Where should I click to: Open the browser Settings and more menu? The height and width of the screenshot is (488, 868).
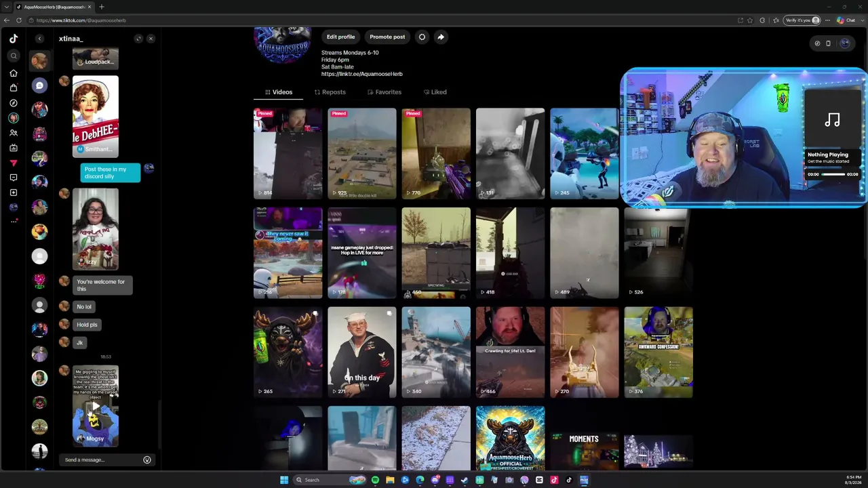(827, 20)
